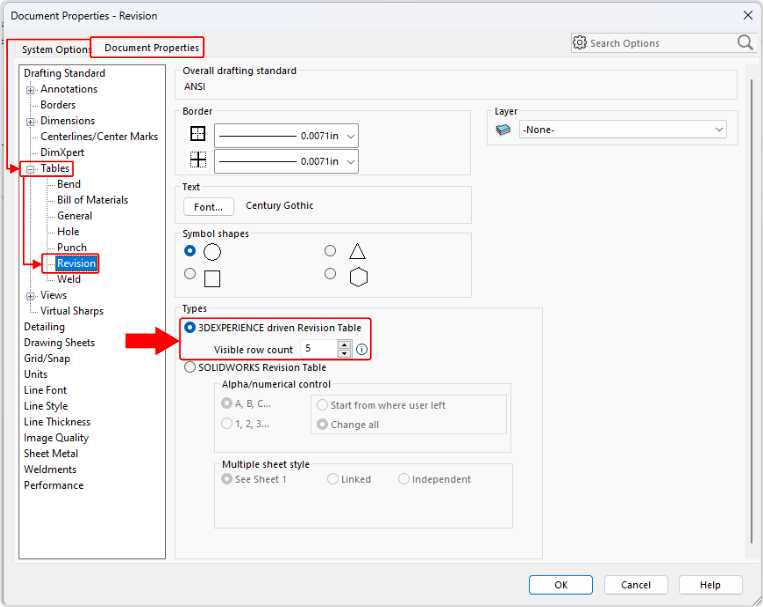
Task: Select Start from where user left
Action: [x=322, y=405]
